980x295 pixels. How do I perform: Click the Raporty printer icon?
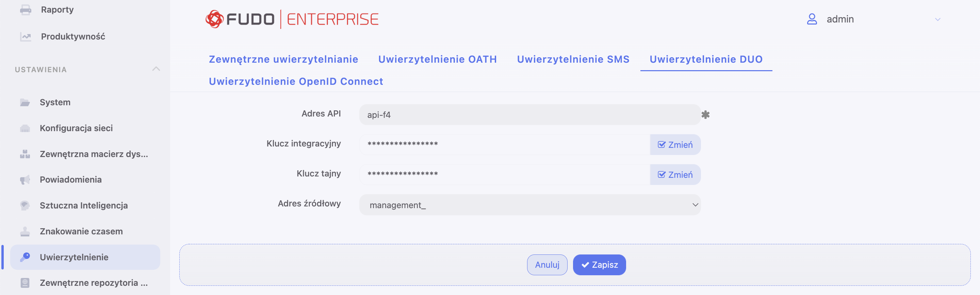point(26,10)
